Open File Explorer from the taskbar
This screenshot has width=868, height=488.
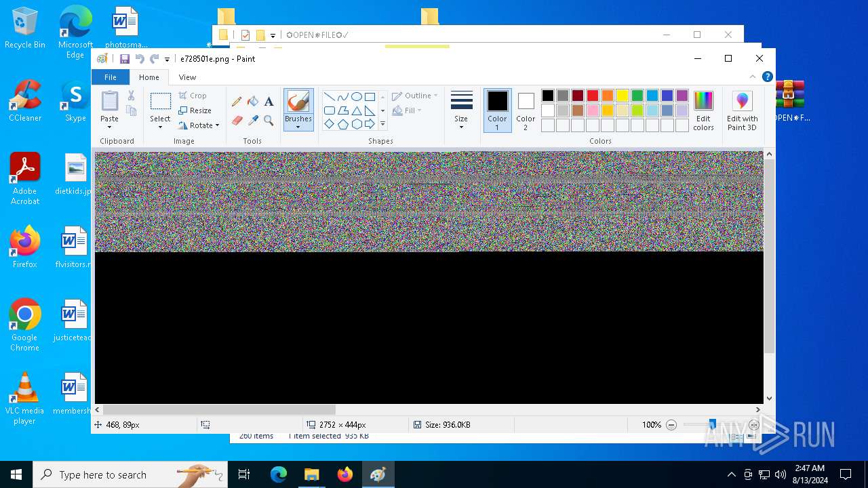point(311,474)
